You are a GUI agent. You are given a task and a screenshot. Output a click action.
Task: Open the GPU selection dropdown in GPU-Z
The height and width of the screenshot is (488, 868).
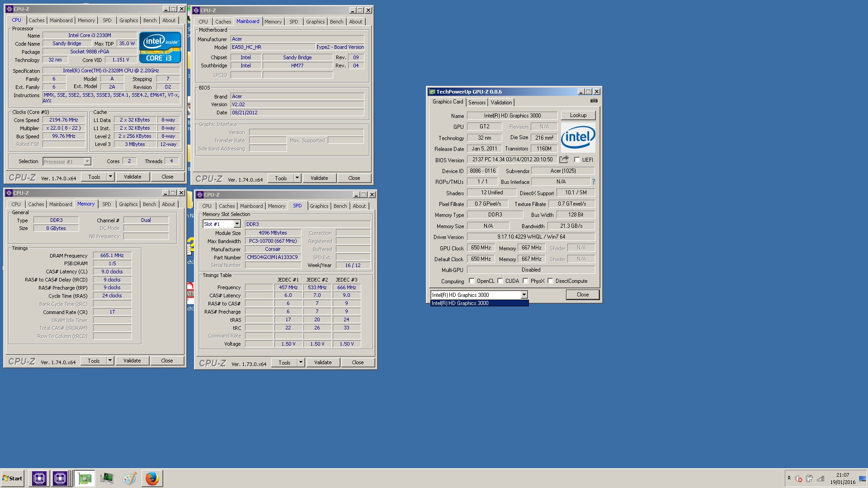(x=524, y=295)
